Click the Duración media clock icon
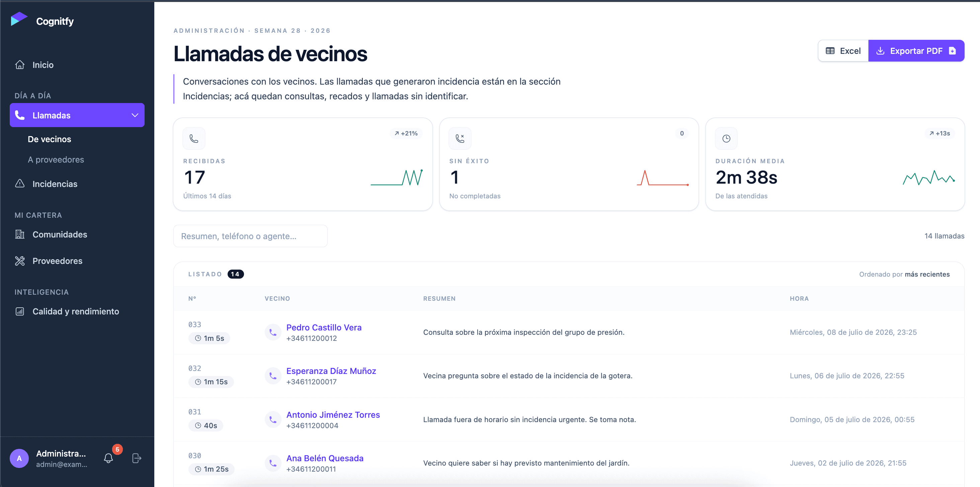This screenshot has width=980, height=487. 726,139
